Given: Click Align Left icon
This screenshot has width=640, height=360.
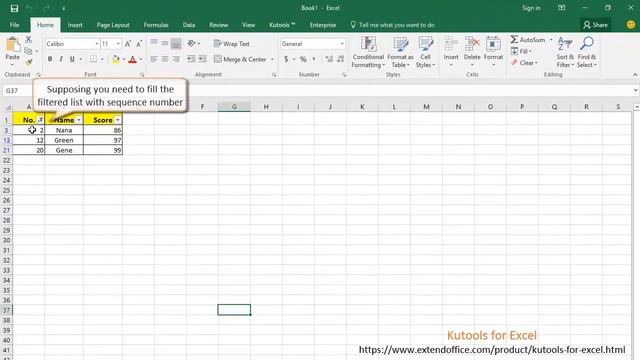Looking at the screenshot, I should tap(154, 59).
